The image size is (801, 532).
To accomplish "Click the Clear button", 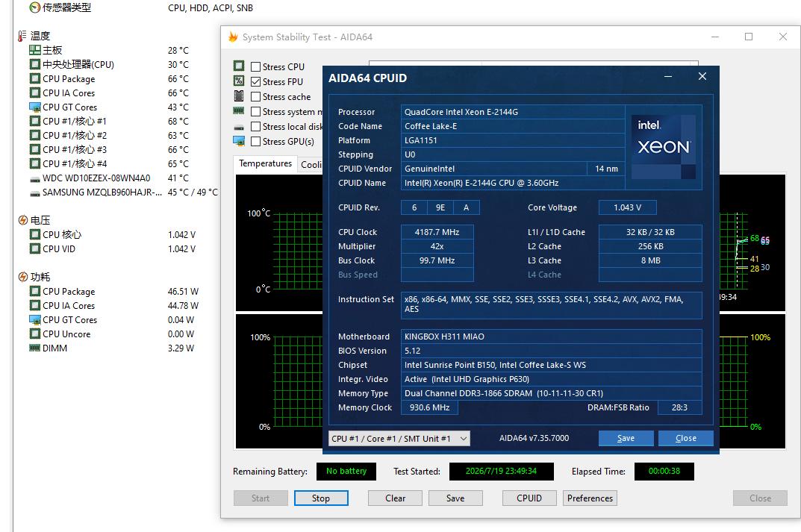I will pos(395,498).
